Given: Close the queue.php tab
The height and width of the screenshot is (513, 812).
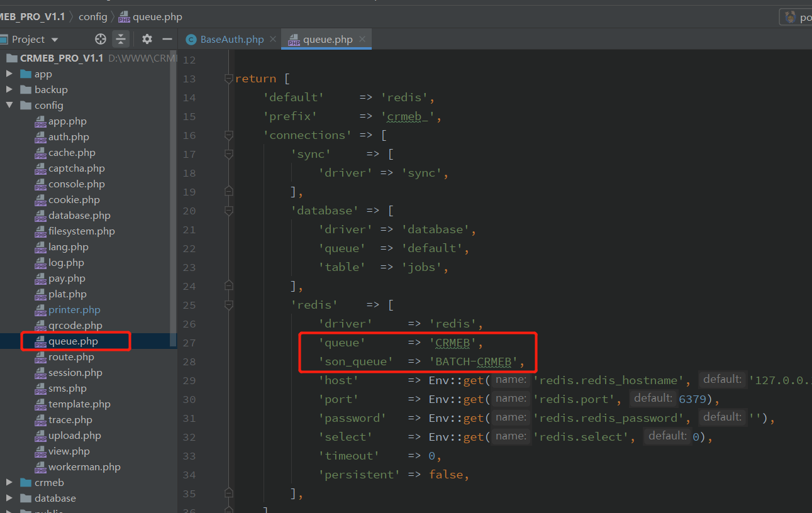Looking at the screenshot, I should coord(362,39).
